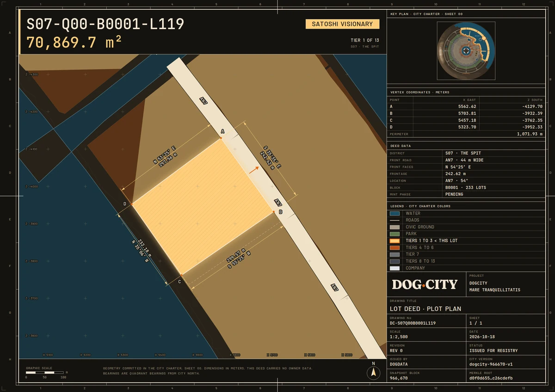555x392 pixels.
Task: Click the Z -3600 axis label
Action: pyautogui.click(x=32, y=336)
